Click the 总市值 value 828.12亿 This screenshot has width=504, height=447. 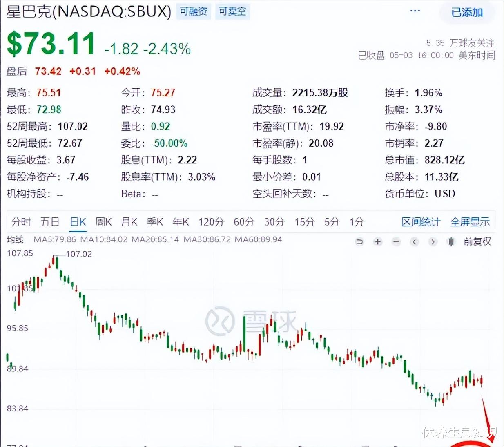pos(444,160)
